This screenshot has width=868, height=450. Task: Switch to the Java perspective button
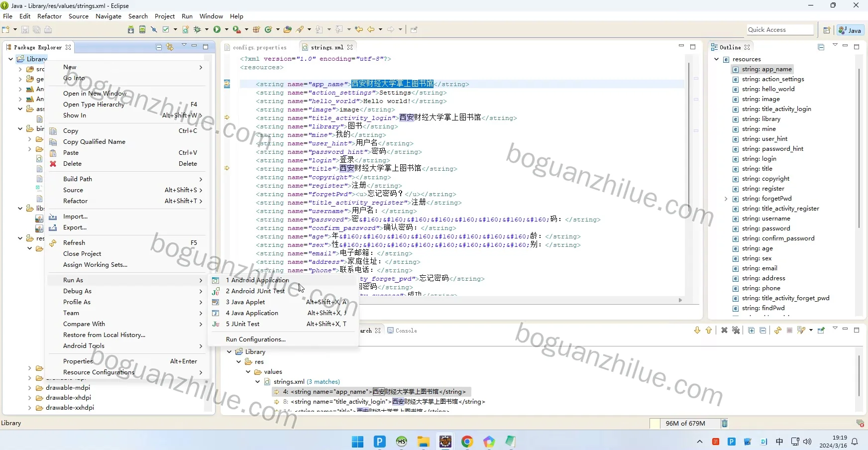coord(850,30)
